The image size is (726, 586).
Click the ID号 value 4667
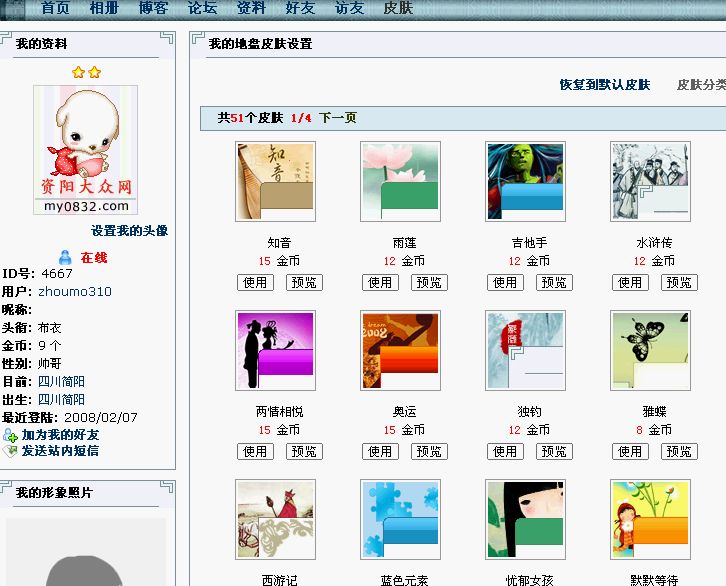(x=56, y=274)
